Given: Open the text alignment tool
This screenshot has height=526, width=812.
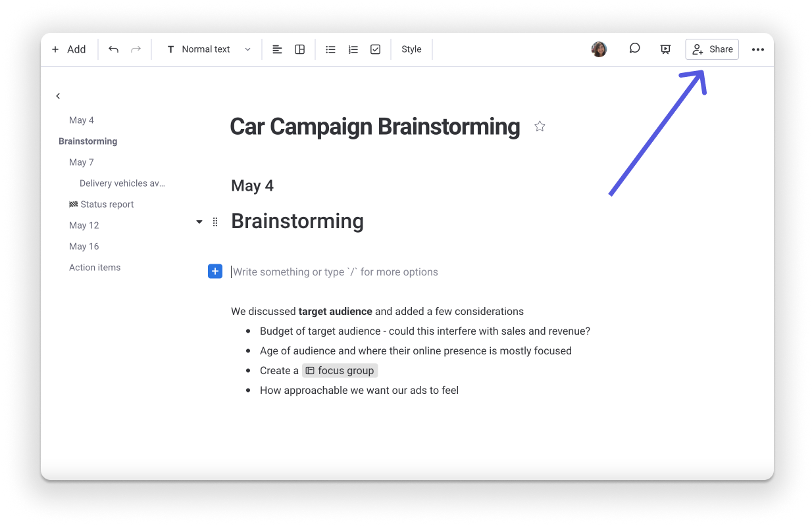Looking at the screenshot, I should 277,49.
